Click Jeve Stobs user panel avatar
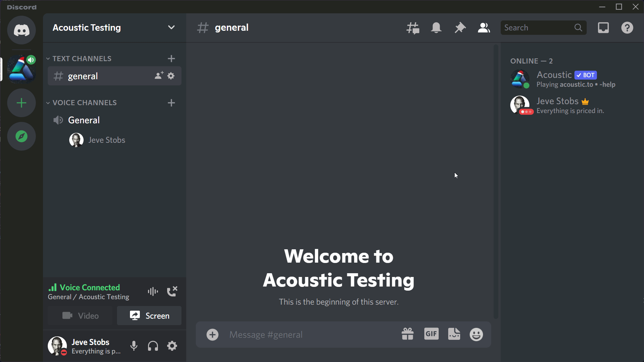 (x=57, y=346)
